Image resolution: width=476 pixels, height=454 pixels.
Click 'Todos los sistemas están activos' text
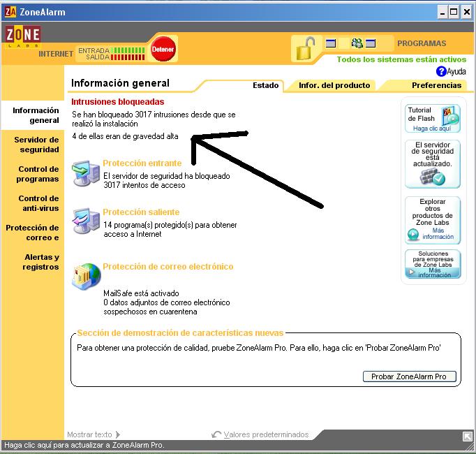pyautogui.click(x=401, y=59)
